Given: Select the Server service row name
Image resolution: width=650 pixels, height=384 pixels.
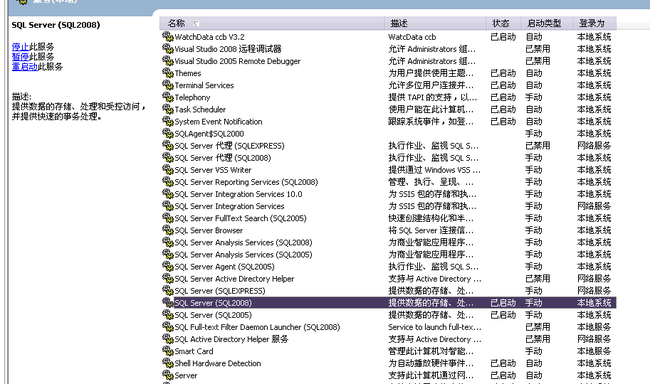Looking at the screenshot, I should (x=186, y=375).
